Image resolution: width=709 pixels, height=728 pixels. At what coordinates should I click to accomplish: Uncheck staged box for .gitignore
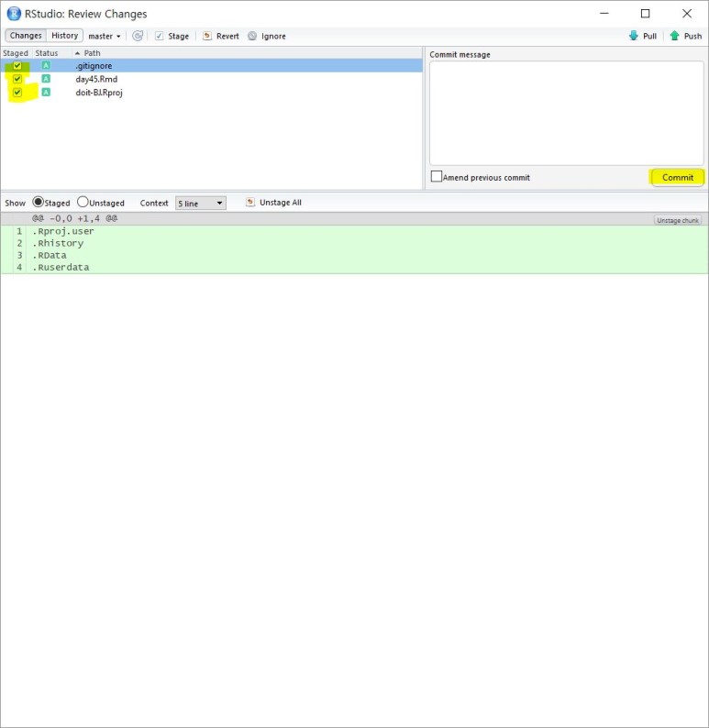click(17, 65)
